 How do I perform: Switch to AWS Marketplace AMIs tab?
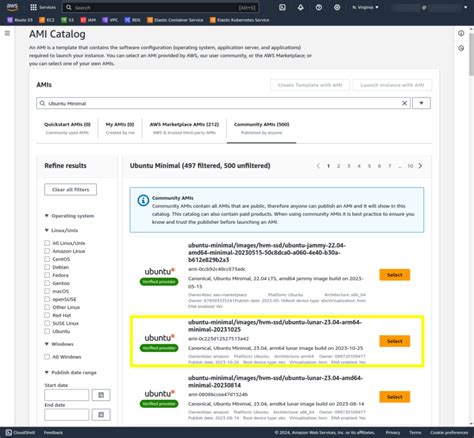tap(184, 128)
